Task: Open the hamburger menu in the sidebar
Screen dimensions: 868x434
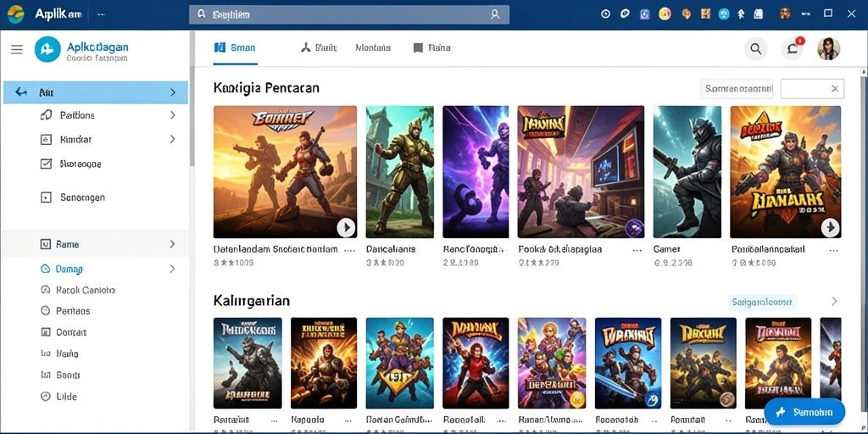Action: point(17,49)
